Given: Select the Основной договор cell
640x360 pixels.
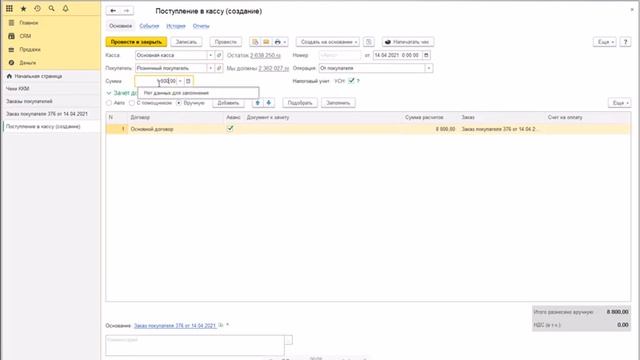Looking at the screenshot, I should pos(176,129).
